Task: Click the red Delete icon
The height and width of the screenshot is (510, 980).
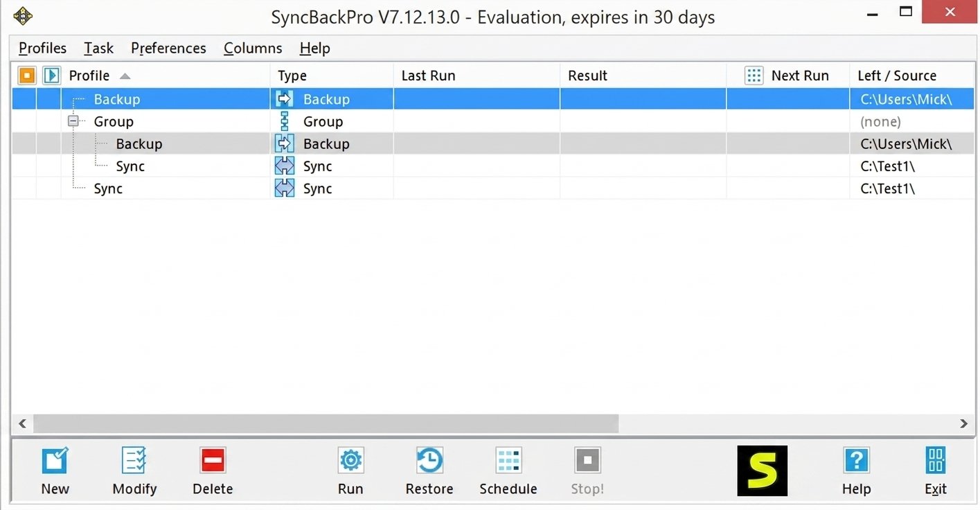Action: point(213,460)
